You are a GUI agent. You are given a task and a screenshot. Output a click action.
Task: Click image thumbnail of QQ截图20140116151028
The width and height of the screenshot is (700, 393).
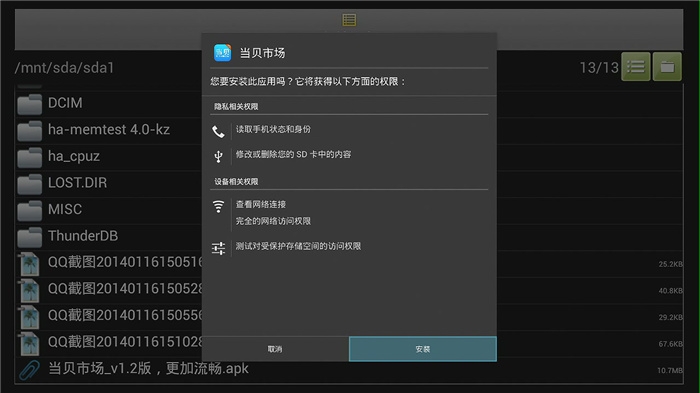[29, 344]
